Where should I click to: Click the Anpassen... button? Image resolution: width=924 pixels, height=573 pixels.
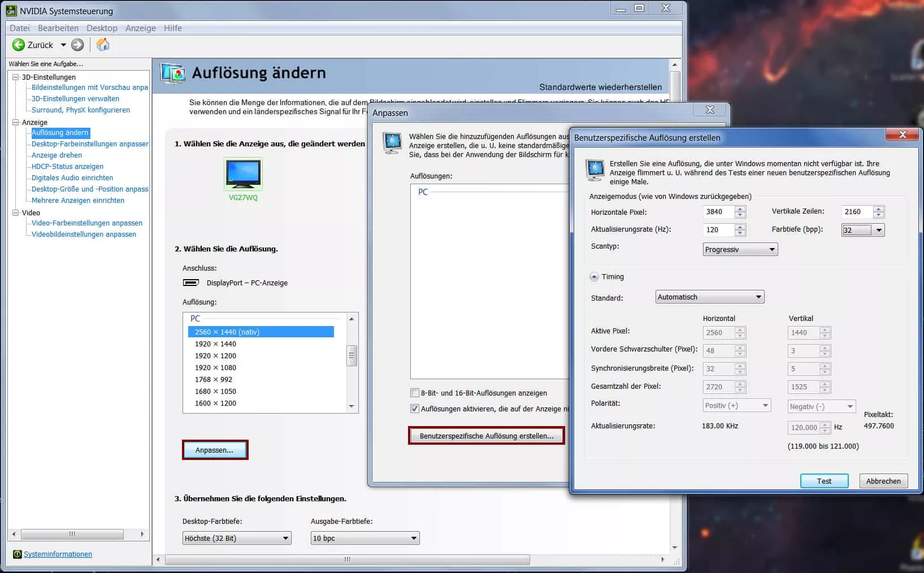215,450
